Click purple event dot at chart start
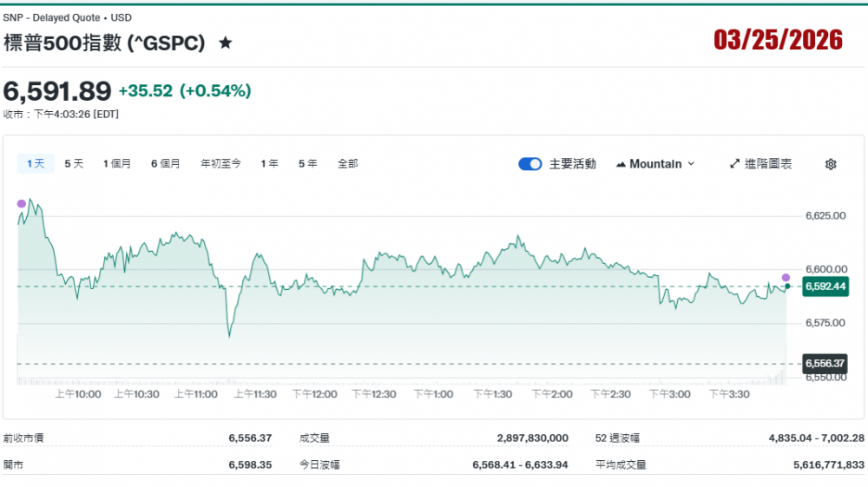Image resolution: width=868 pixels, height=487 pixels. (22, 203)
